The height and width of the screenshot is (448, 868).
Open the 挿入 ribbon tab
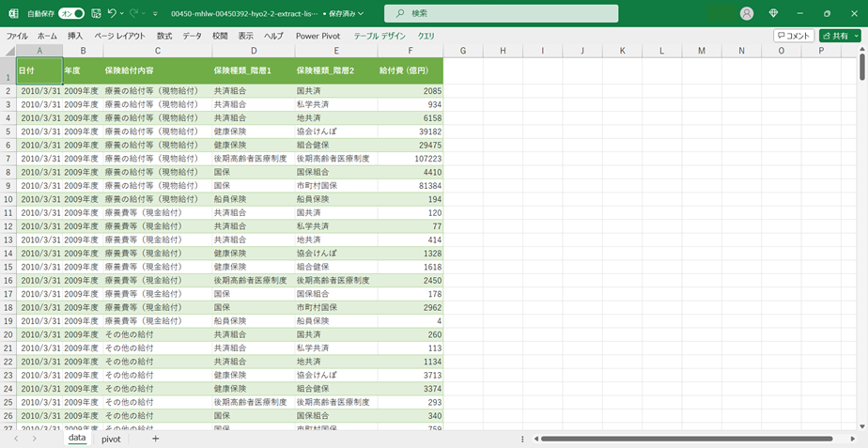click(x=75, y=36)
